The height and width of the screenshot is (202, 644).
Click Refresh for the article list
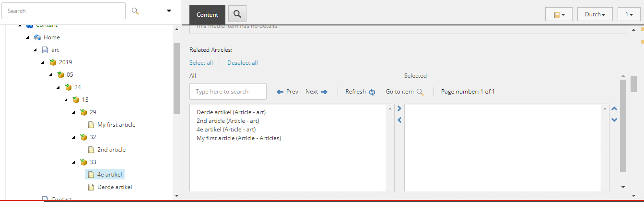[x=360, y=92]
